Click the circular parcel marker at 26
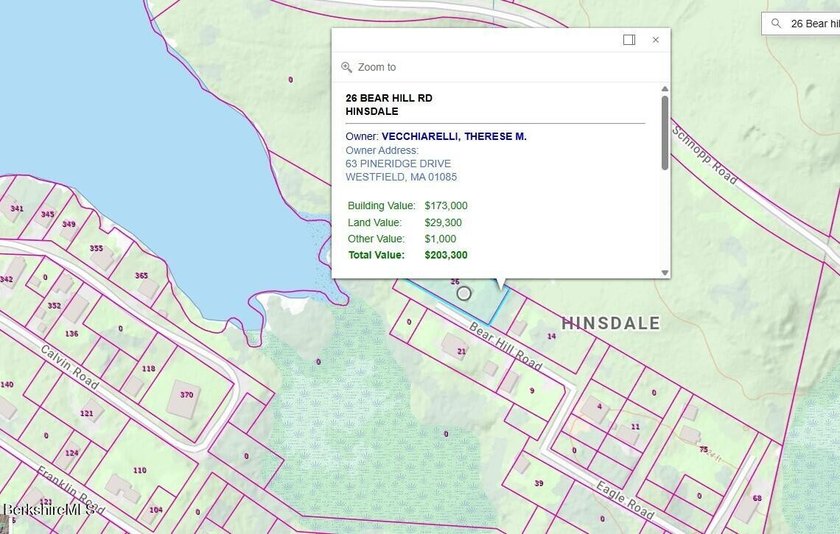Viewport: 840px width, 534px height. click(x=464, y=294)
